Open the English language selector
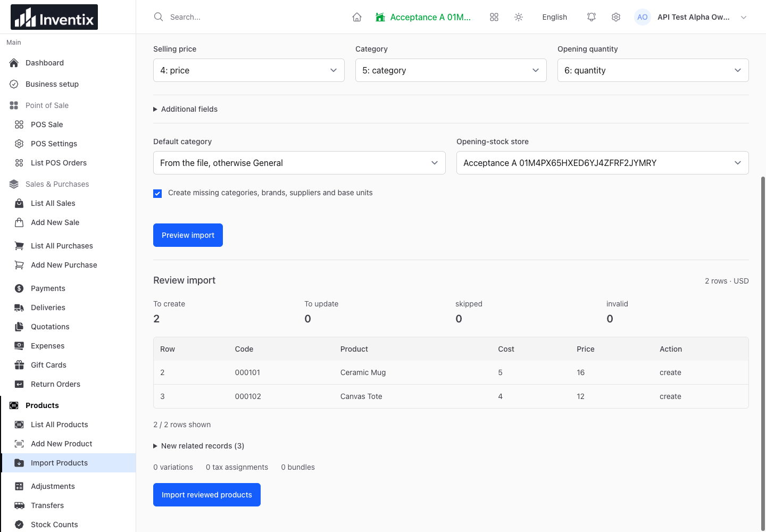The image size is (766, 532). [x=555, y=17]
